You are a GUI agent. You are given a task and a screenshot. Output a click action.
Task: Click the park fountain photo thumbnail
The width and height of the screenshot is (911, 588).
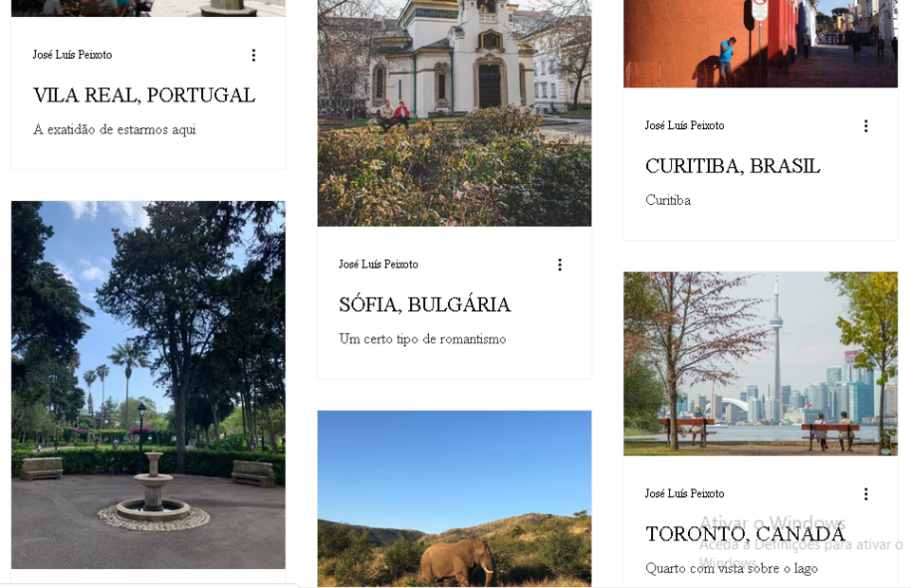pos(148,385)
